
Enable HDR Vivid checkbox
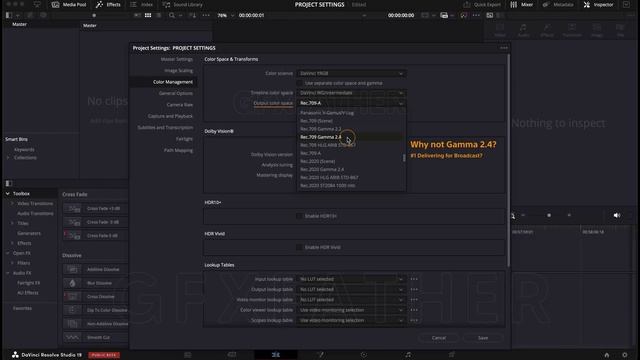click(x=300, y=247)
